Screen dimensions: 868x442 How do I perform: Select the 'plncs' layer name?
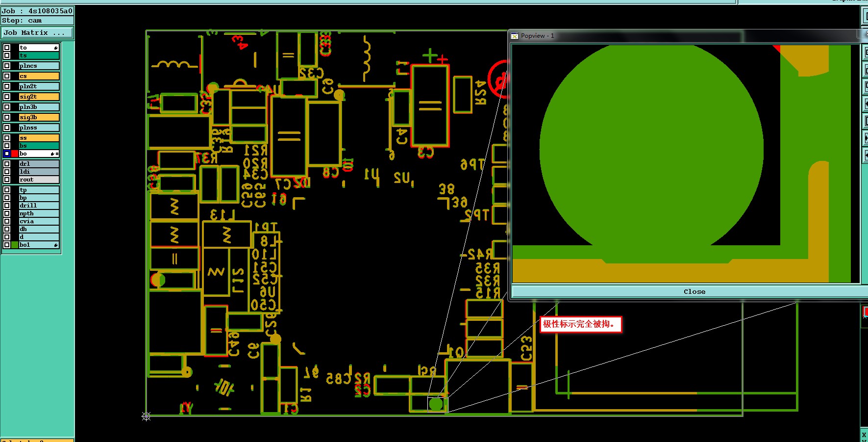pos(39,66)
